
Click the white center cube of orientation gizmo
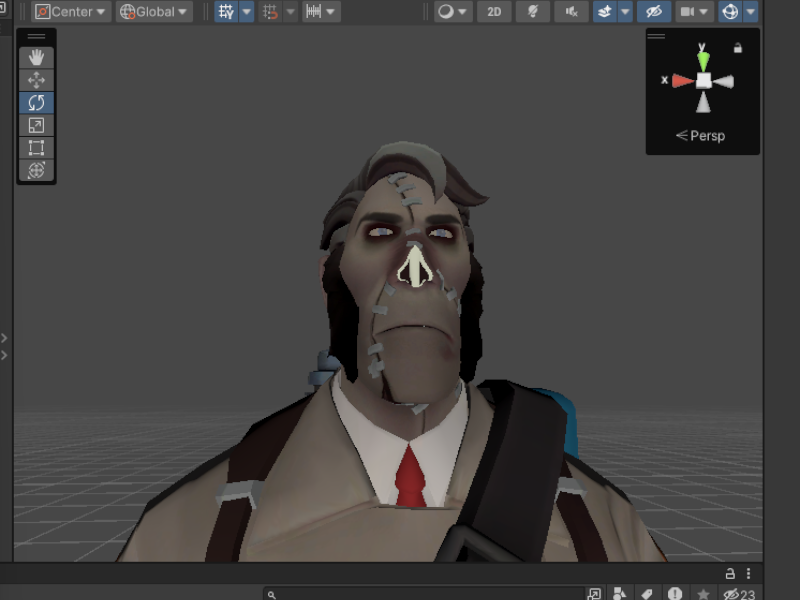[x=704, y=81]
